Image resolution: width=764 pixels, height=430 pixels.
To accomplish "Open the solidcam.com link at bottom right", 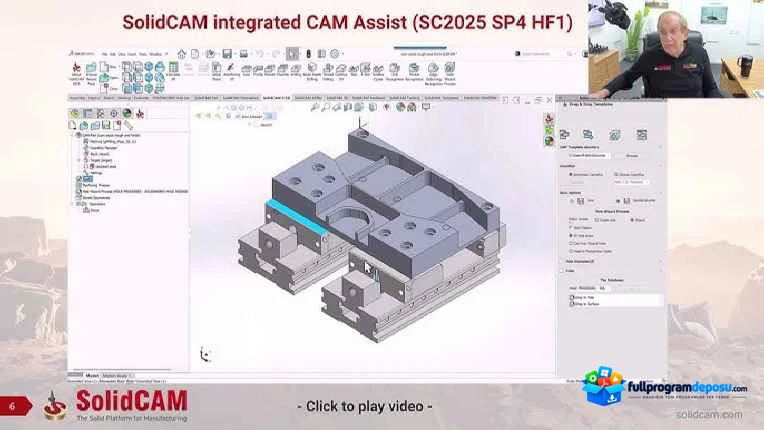I will [x=709, y=414].
